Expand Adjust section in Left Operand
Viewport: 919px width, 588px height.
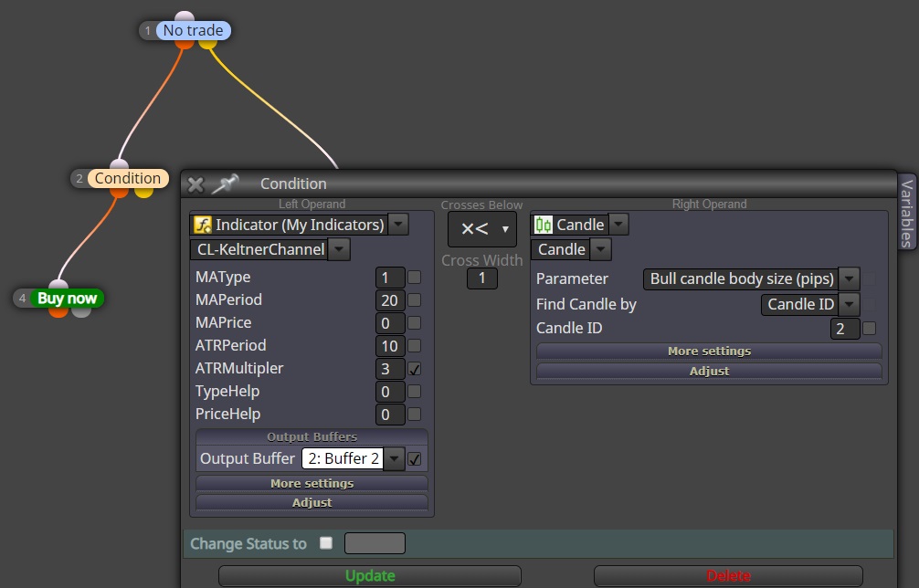[x=312, y=502]
